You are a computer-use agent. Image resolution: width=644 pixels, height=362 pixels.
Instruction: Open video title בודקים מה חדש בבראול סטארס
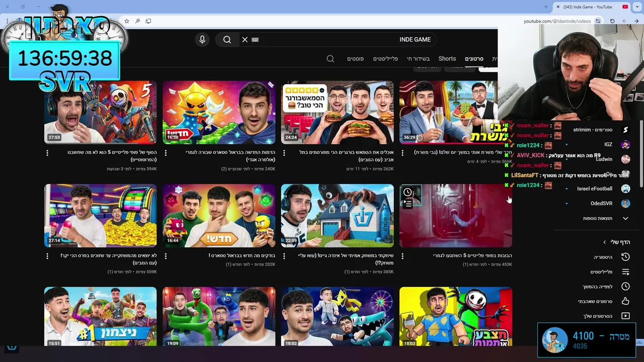(242, 256)
